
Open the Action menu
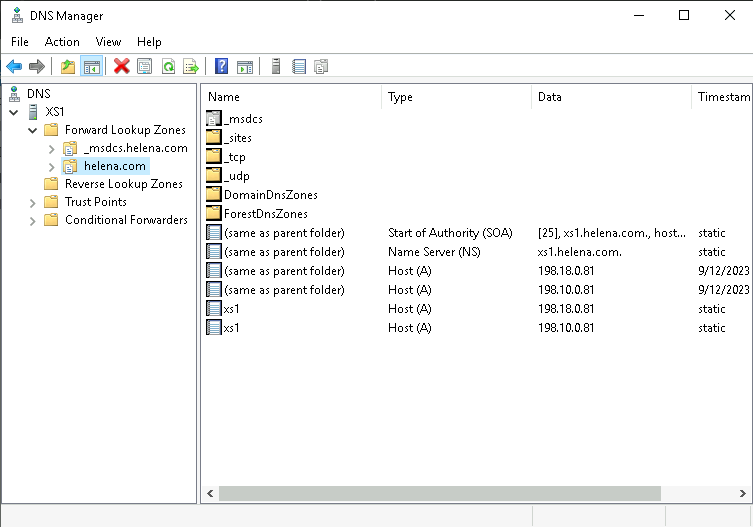pos(62,42)
